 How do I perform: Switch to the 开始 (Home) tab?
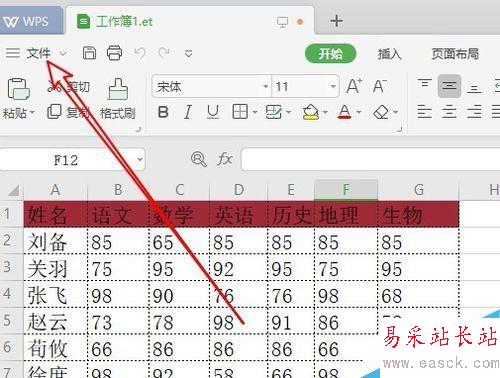330,53
